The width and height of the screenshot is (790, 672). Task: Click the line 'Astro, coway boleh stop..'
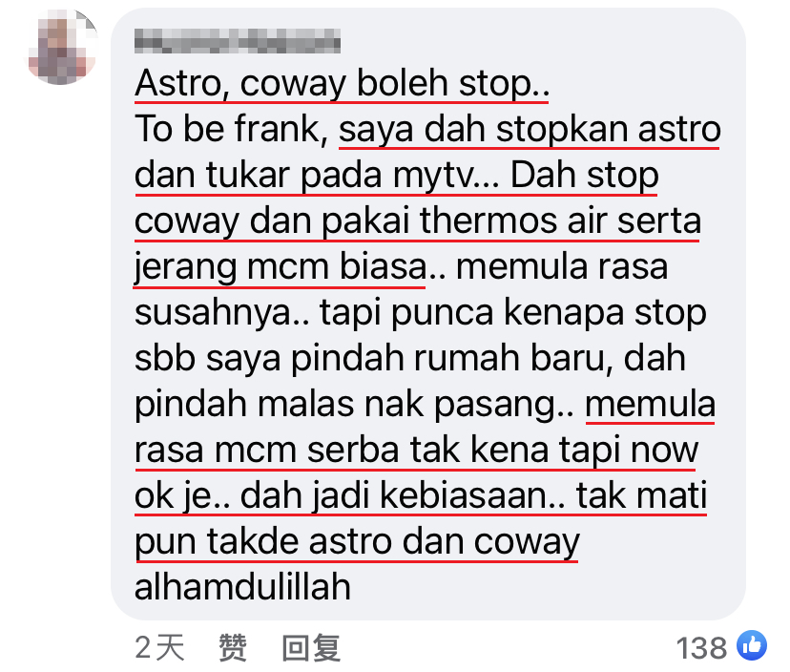pyautogui.click(x=342, y=84)
